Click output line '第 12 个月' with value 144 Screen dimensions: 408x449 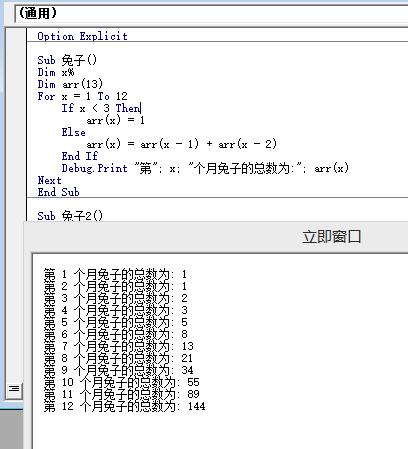click(124, 406)
